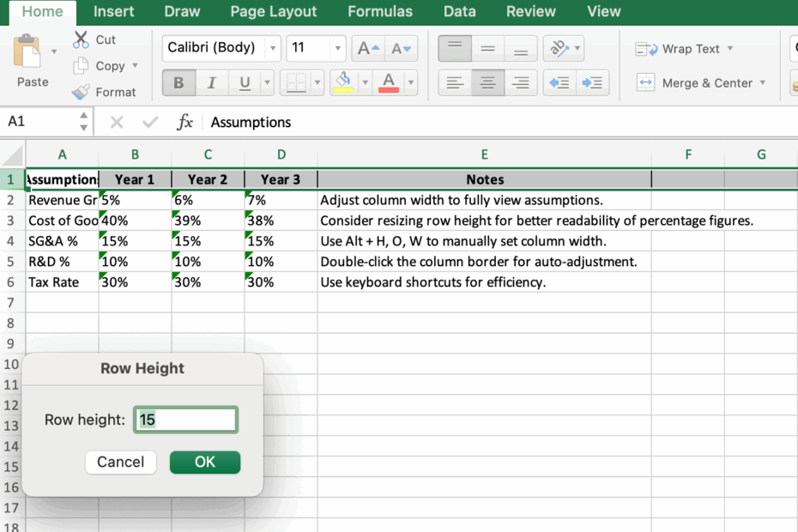
Task: Click the Row height input field
Action: tap(185, 420)
